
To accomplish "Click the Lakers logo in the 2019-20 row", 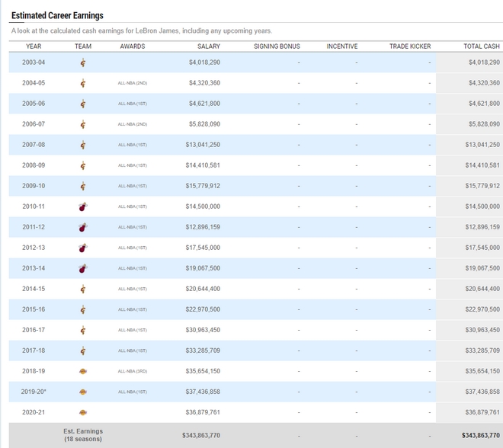I will [83, 392].
